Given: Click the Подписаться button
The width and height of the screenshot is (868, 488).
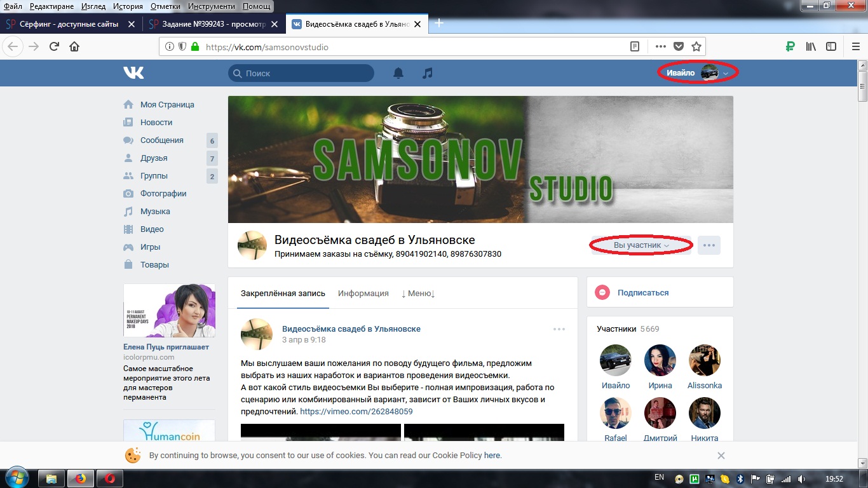Looking at the screenshot, I should pyautogui.click(x=642, y=293).
